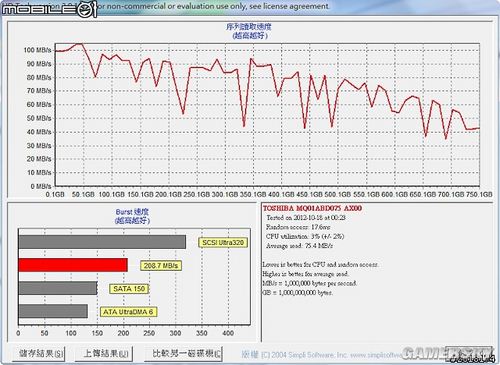Click the Mobile01 logo watermark
The height and width of the screenshot is (365, 500).
tap(49, 9)
